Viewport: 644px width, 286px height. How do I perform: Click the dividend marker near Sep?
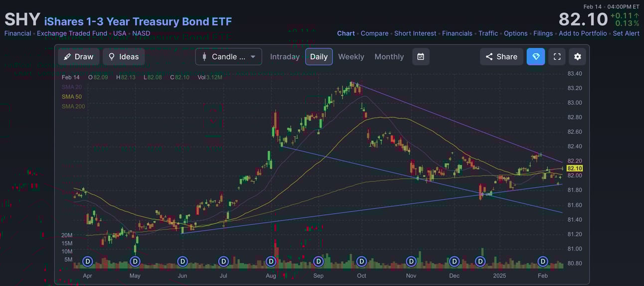319,261
